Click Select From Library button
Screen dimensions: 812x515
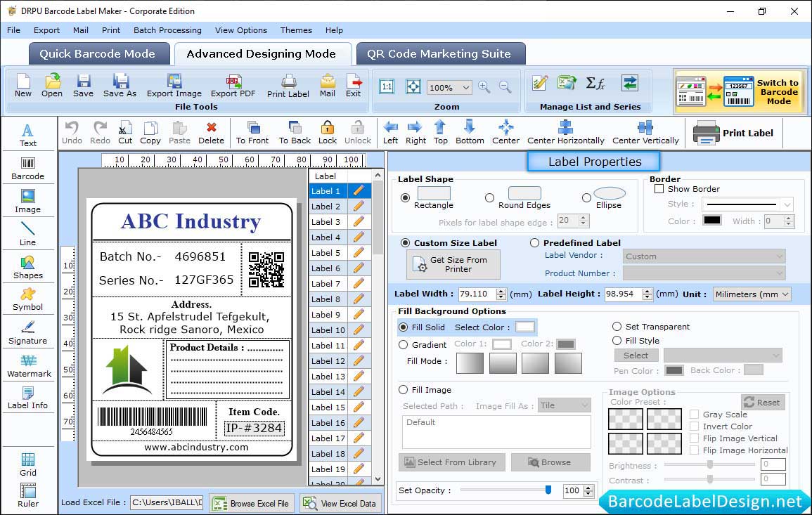tap(451, 462)
